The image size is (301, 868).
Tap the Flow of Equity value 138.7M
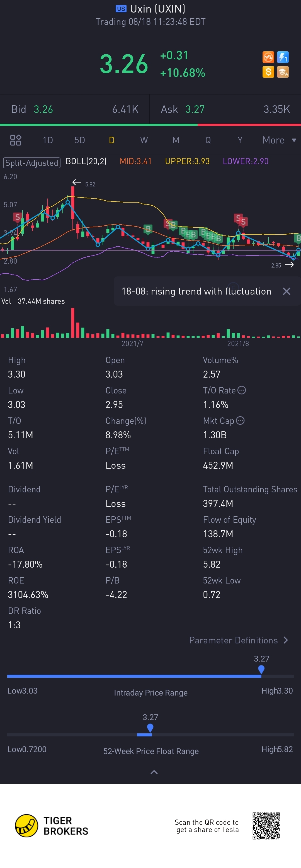218,534
